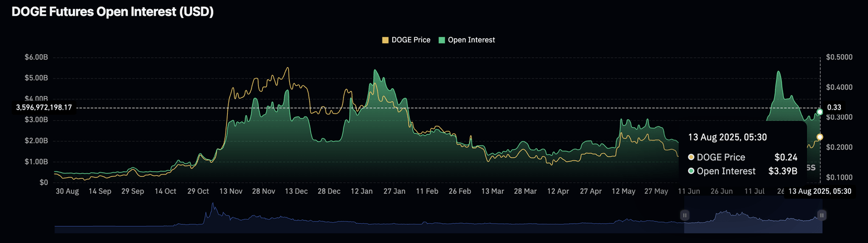Click the 0.33 price crosshair label

(x=834, y=107)
